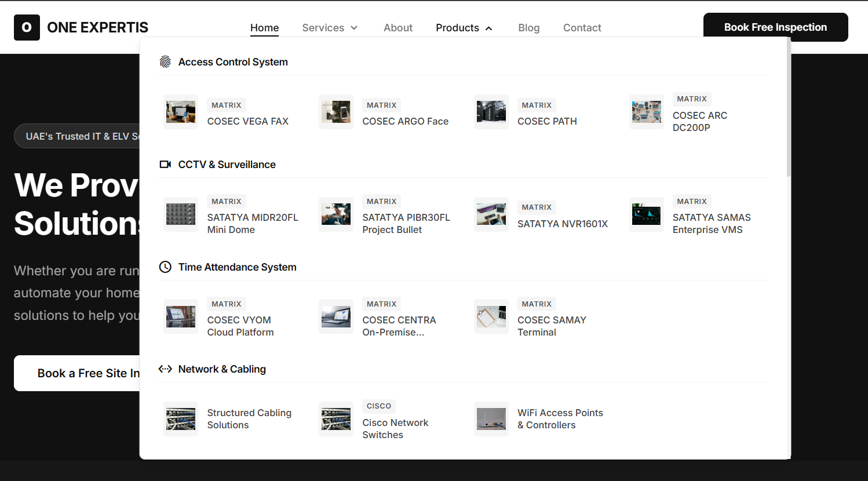
Task: Open the SATATYA SAMAS Enterprise VMS thumbnail
Action: 647,214
